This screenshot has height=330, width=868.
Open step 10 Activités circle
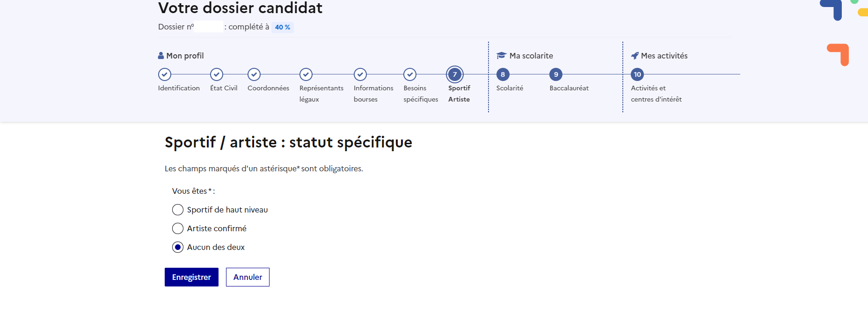tap(637, 74)
